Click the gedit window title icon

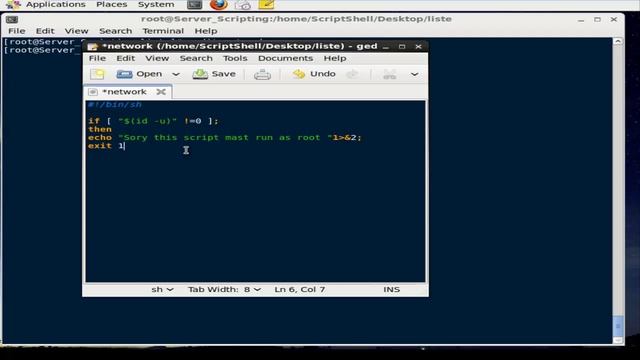(92, 47)
